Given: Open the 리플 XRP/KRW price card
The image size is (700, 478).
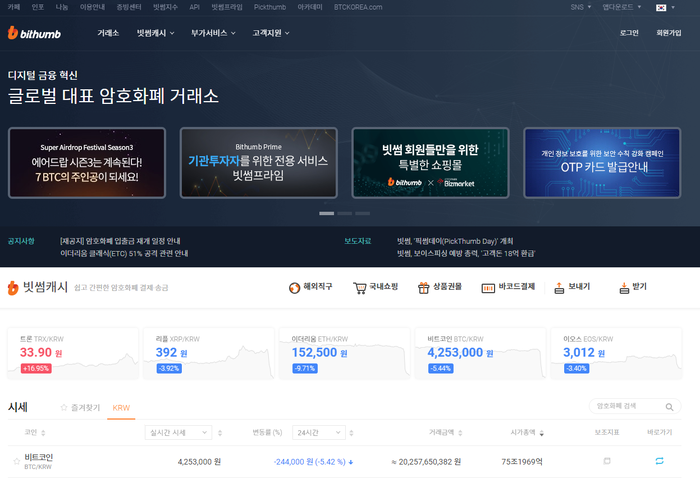Looking at the screenshot, I should click(209, 353).
